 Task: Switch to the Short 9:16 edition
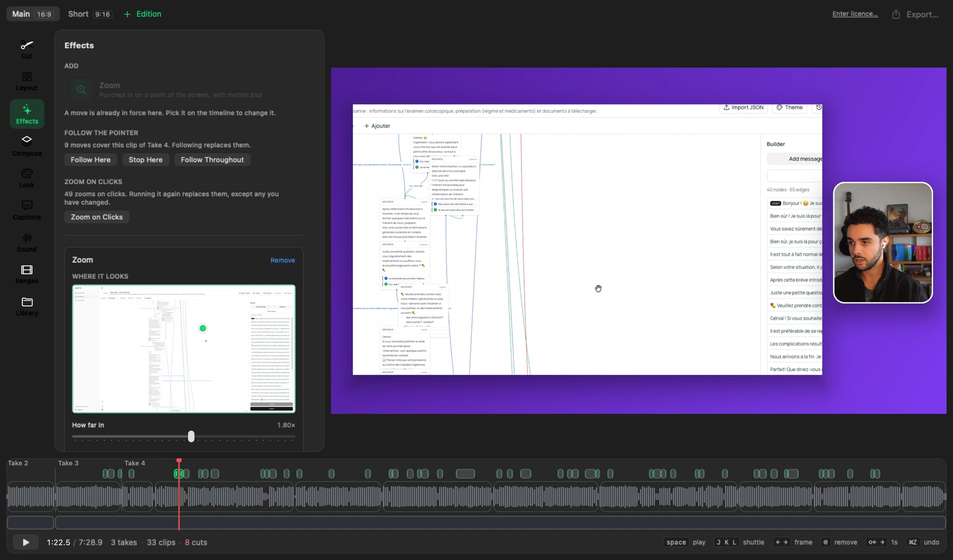point(90,14)
